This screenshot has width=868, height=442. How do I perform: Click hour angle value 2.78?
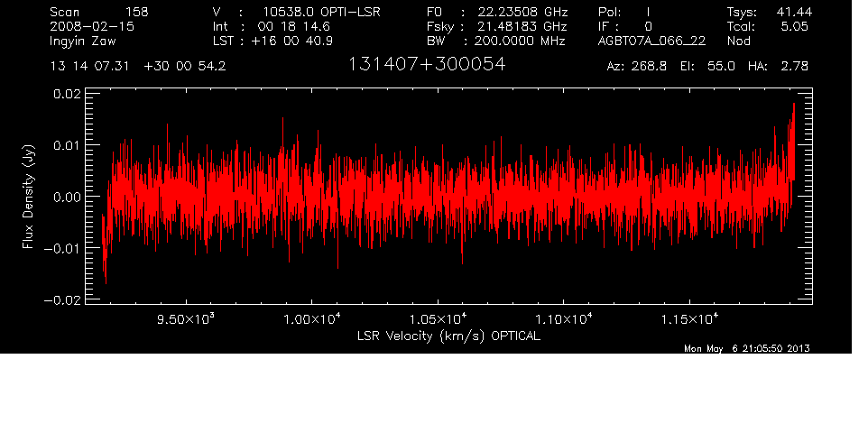click(x=795, y=67)
